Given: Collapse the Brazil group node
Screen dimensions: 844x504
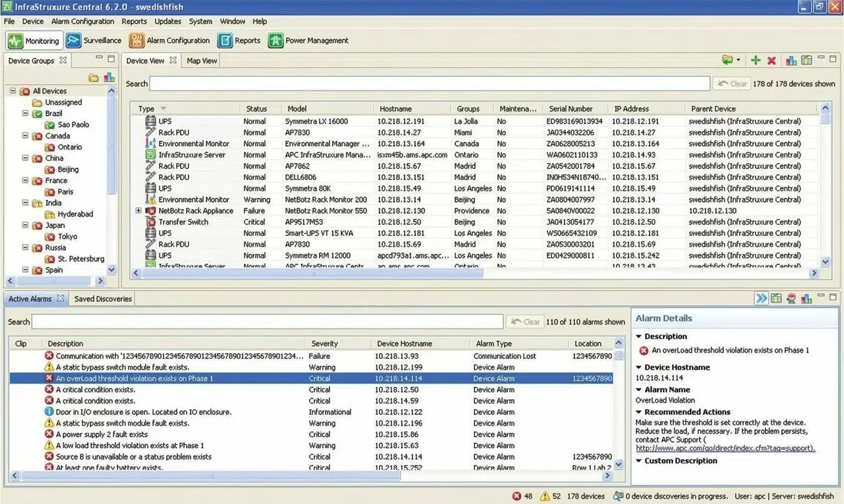Looking at the screenshot, I should point(25,113).
